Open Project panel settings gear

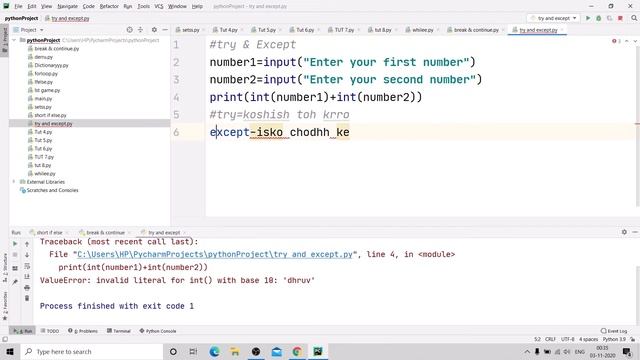[154, 30]
